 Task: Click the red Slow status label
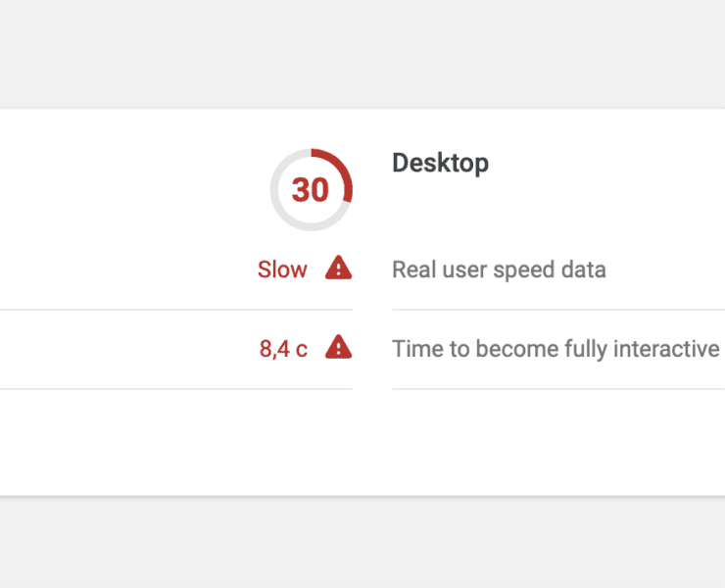pyautogui.click(x=282, y=269)
